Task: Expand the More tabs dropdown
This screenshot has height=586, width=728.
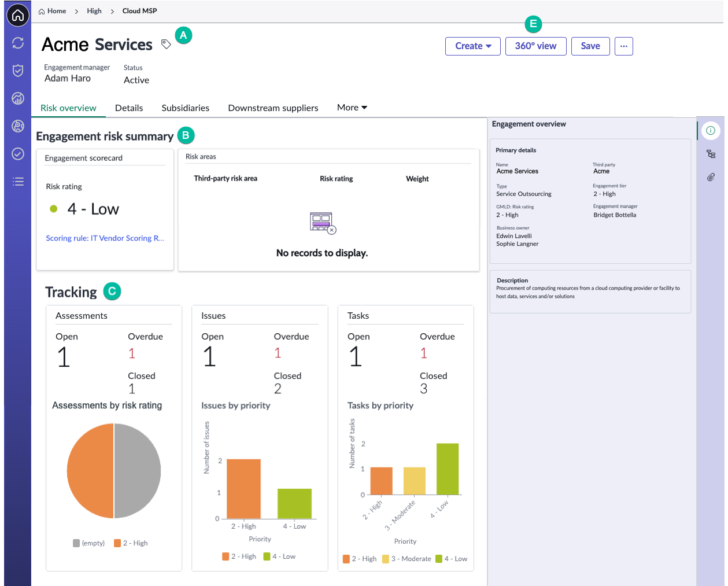Action: point(352,108)
